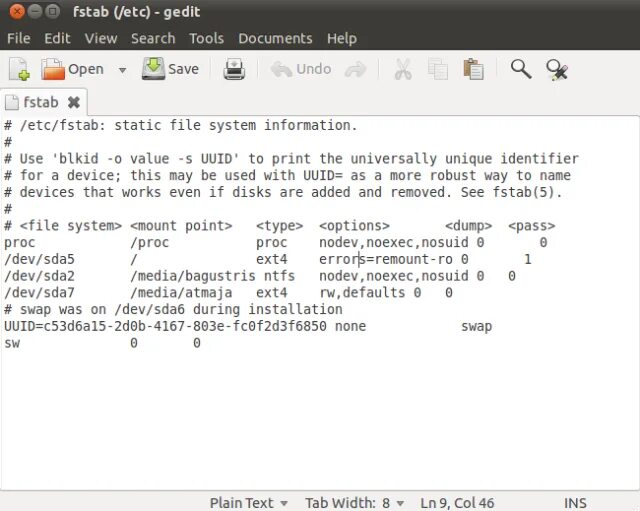Click the '<mount point>' header text
Image resolution: width=640 pixels, height=511 pixels.
coord(181,226)
